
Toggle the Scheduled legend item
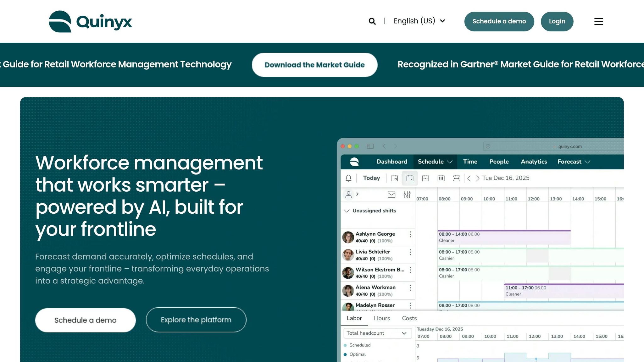(x=357, y=345)
